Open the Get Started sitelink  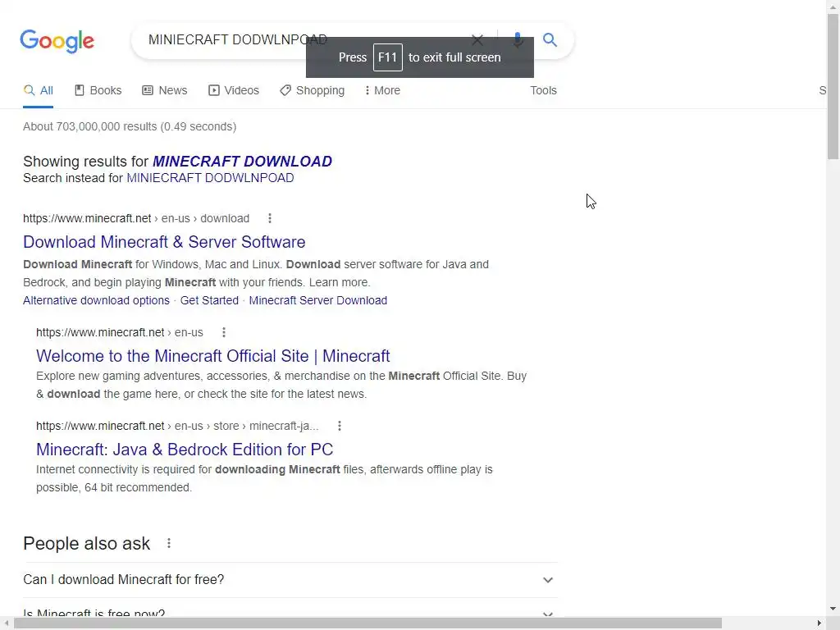tap(209, 300)
